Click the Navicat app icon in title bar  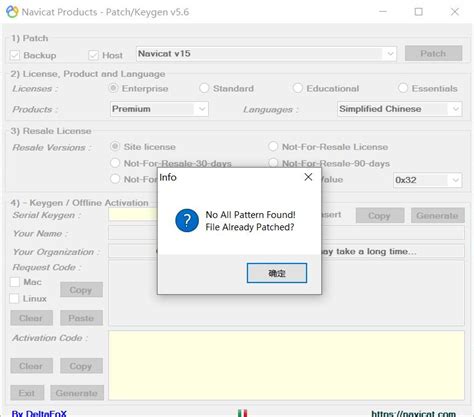click(12, 12)
